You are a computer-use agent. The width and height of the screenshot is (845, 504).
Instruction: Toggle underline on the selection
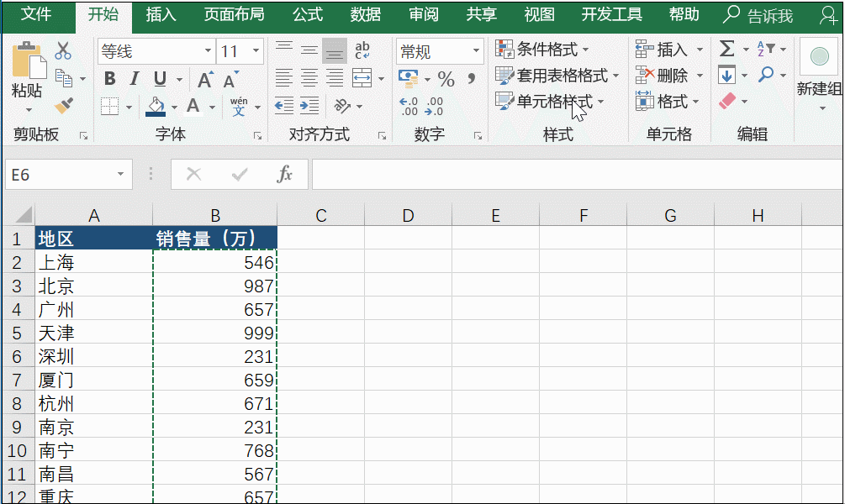160,77
